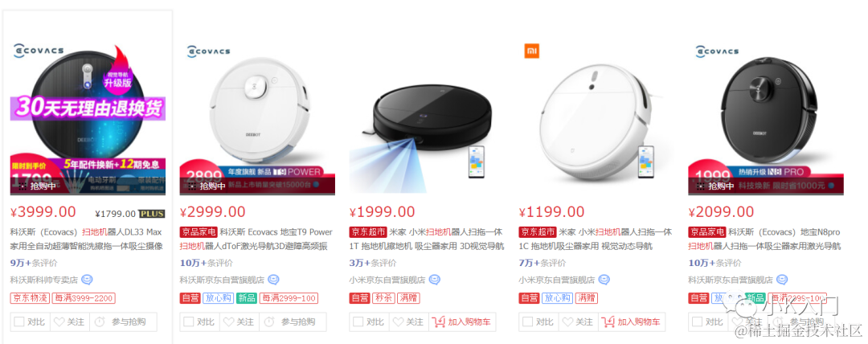Image resolution: width=868 pixels, height=344 pixels.
Task: Click chat icon beside the ¥1199 product's store name
Action: (604, 280)
